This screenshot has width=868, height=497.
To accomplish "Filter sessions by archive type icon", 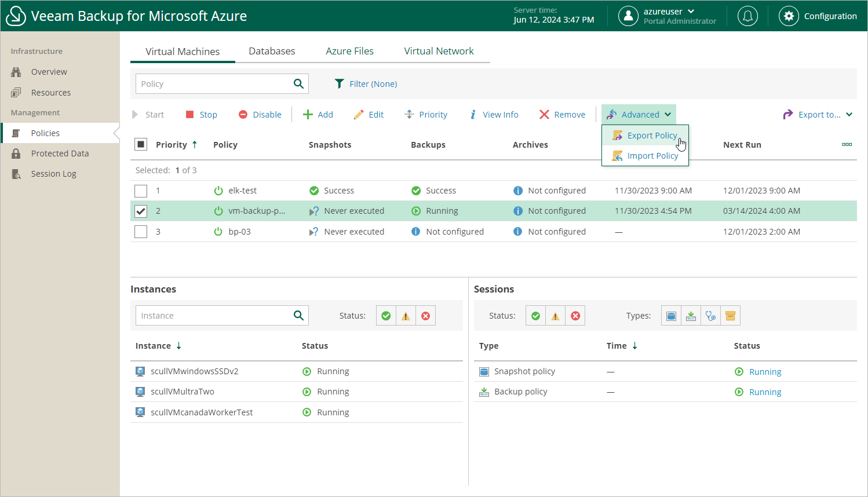I will pyautogui.click(x=730, y=316).
